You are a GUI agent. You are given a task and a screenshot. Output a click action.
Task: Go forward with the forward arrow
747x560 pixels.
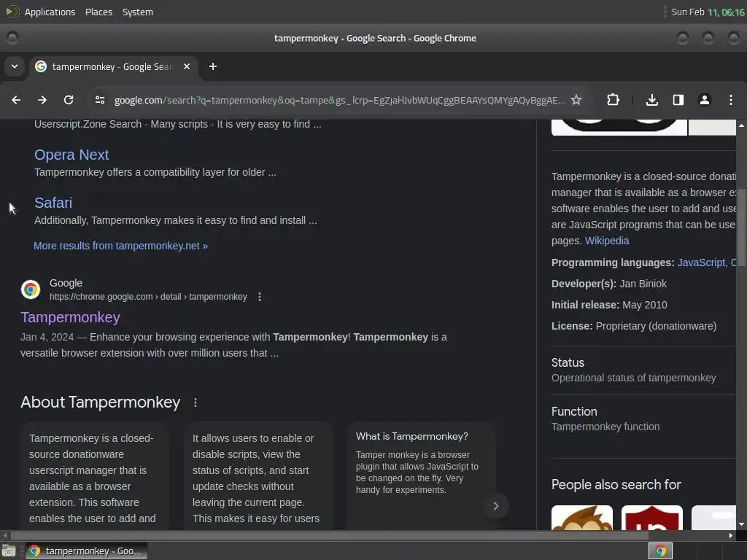pos(42,100)
